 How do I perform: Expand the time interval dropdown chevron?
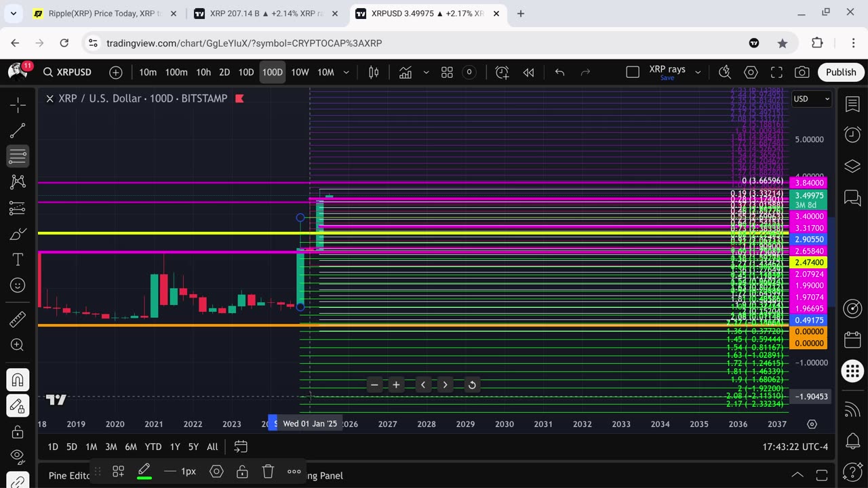coord(346,72)
